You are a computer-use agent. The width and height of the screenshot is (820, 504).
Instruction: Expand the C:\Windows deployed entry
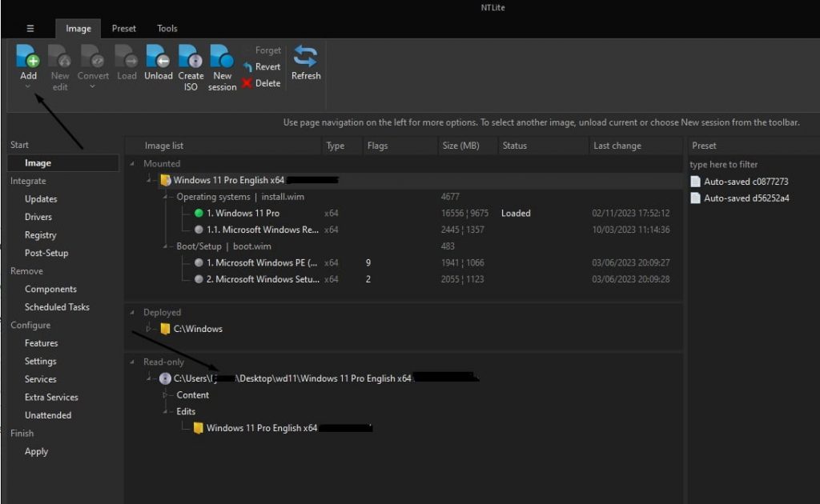click(x=148, y=329)
